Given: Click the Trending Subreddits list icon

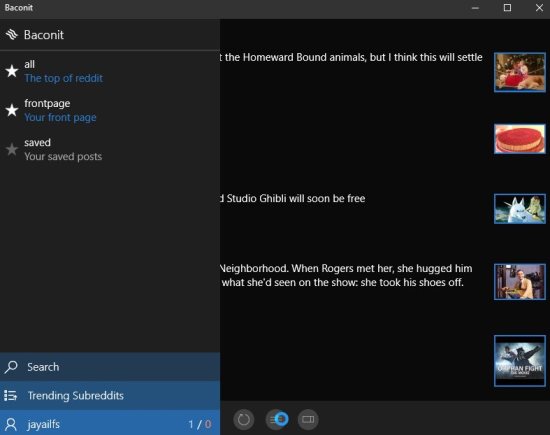Looking at the screenshot, I should (x=11, y=396).
